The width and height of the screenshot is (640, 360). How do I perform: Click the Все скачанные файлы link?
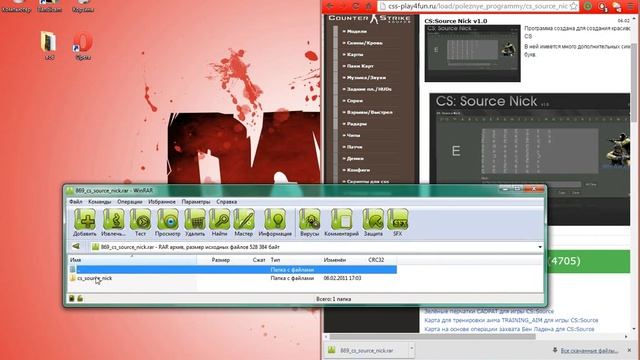tap(589, 350)
